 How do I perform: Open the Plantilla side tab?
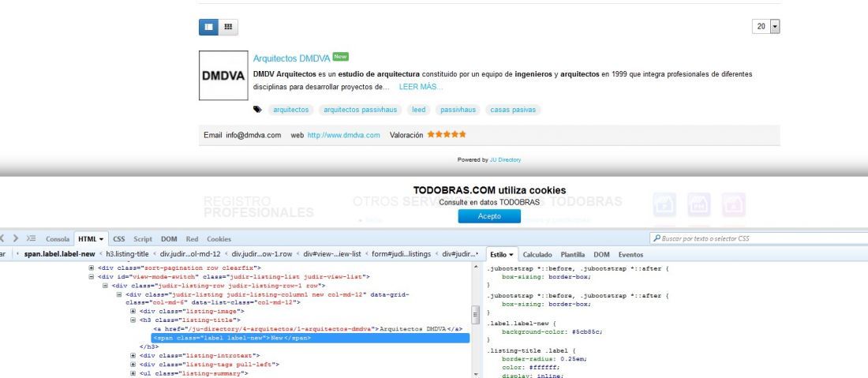(x=572, y=255)
